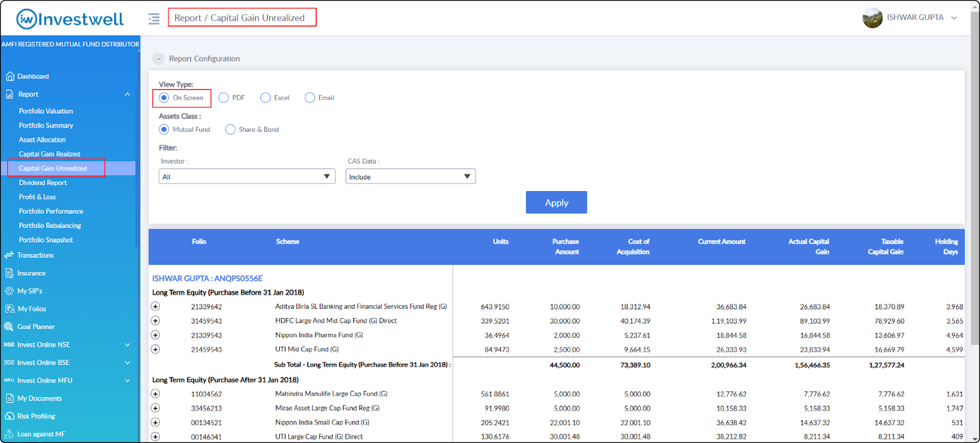Select the PDF view type

pos(224,97)
